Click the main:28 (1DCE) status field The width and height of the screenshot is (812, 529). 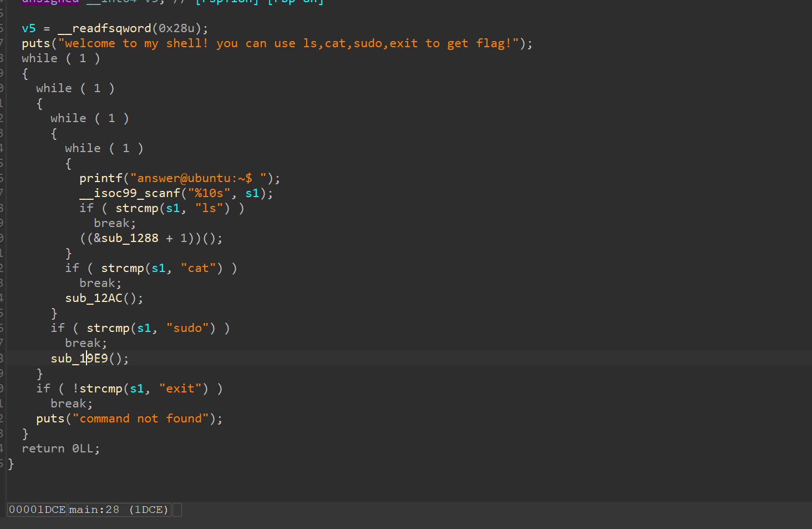119,510
